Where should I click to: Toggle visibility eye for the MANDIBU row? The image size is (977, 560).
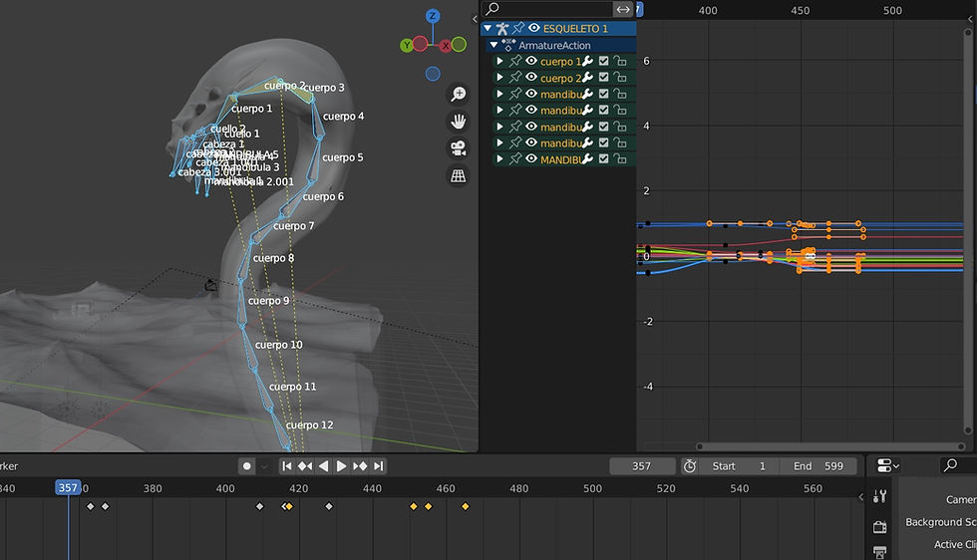[x=531, y=159]
